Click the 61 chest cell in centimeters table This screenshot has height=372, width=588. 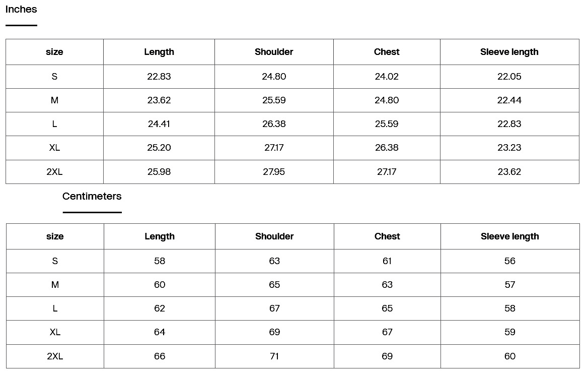(x=387, y=261)
